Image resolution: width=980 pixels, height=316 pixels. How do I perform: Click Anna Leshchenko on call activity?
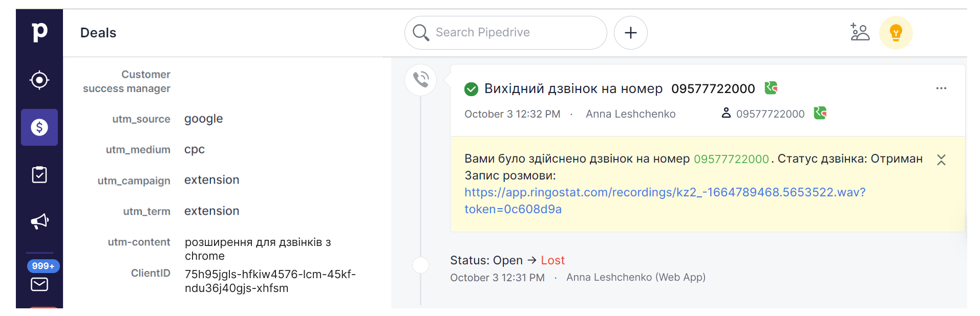pyautogui.click(x=631, y=114)
